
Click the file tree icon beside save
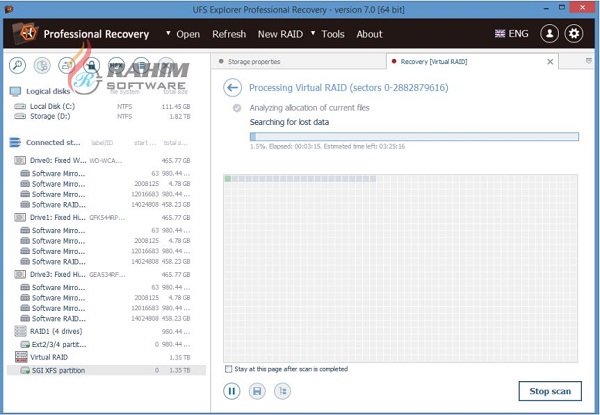(x=282, y=391)
